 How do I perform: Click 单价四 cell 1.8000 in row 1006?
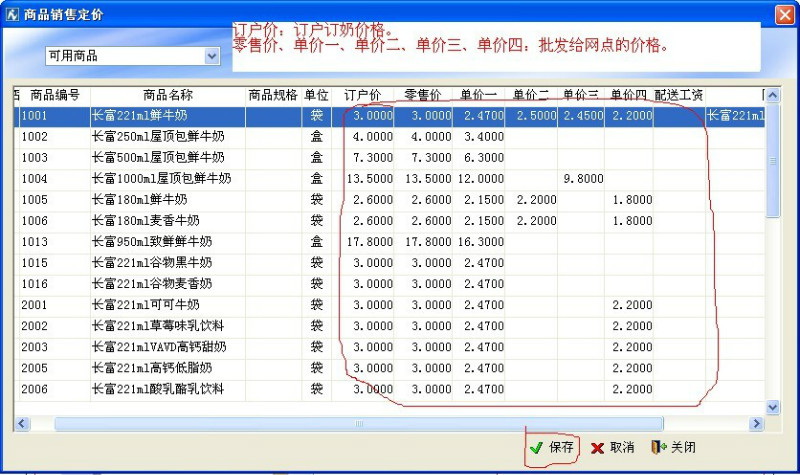[x=629, y=221]
